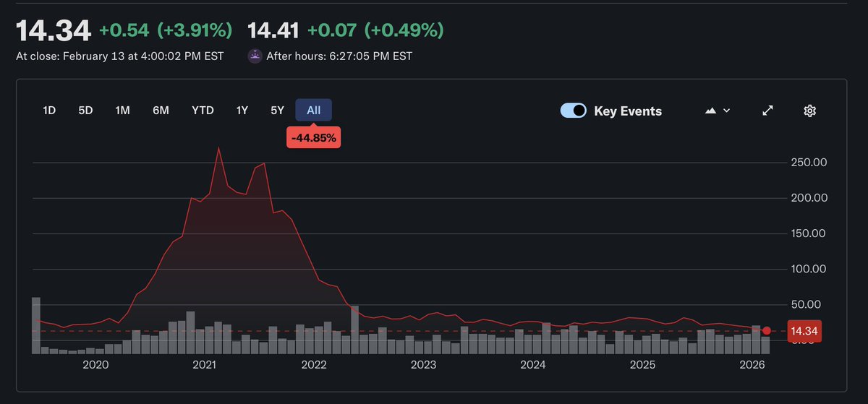Viewport: 868px width, 404px height.
Task: Click the tallest volume bar at chart start
Action: 36,325
